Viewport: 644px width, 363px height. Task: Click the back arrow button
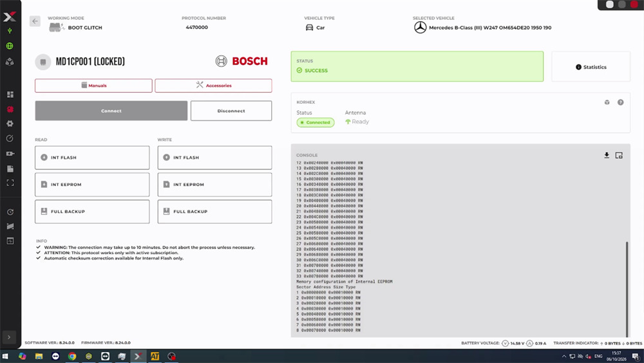click(x=35, y=21)
